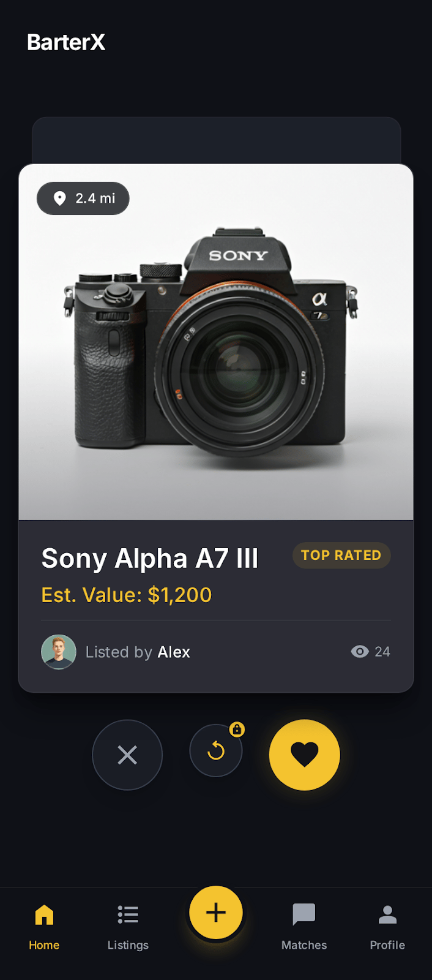Dismiss the listing with the X button

click(127, 755)
